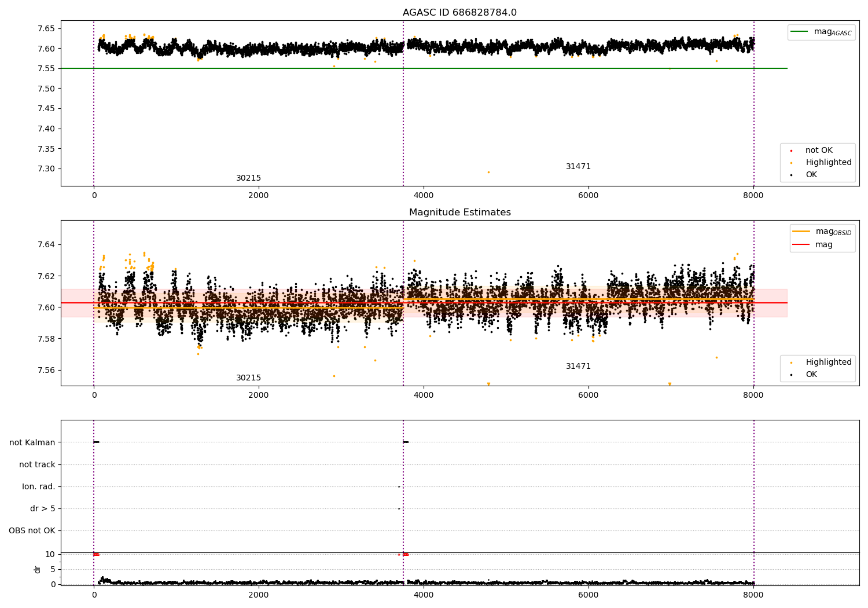Click the 7.62 tick label on the middle plot

[46, 276]
